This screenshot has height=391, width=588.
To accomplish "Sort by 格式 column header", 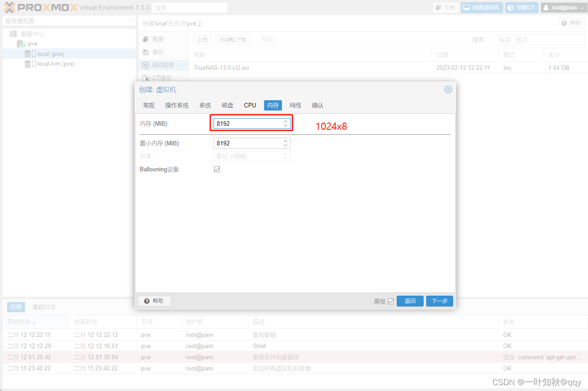I will pos(521,55).
